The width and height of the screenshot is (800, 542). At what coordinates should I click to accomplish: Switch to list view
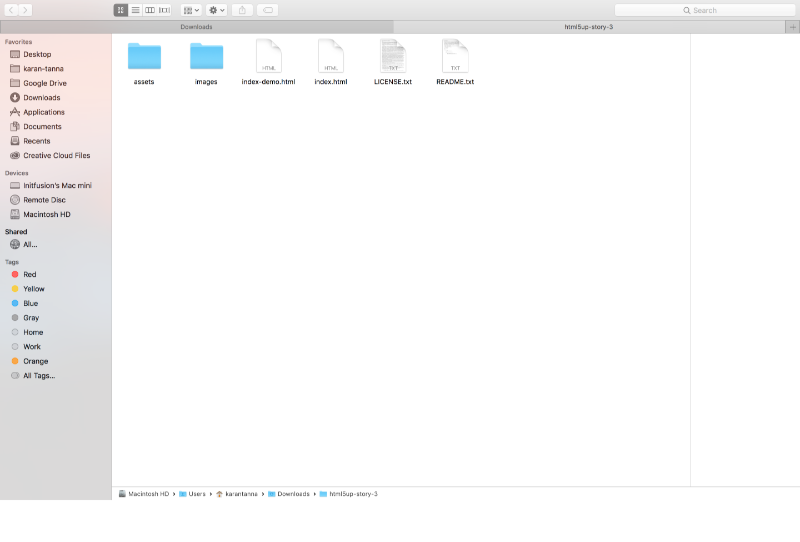pos(135,10)
